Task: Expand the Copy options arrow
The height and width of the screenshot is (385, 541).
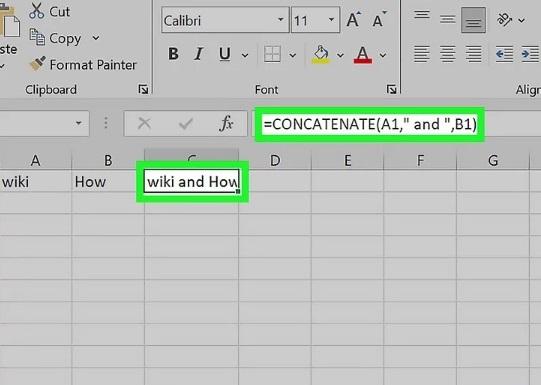Action: (x=96, y=38)
